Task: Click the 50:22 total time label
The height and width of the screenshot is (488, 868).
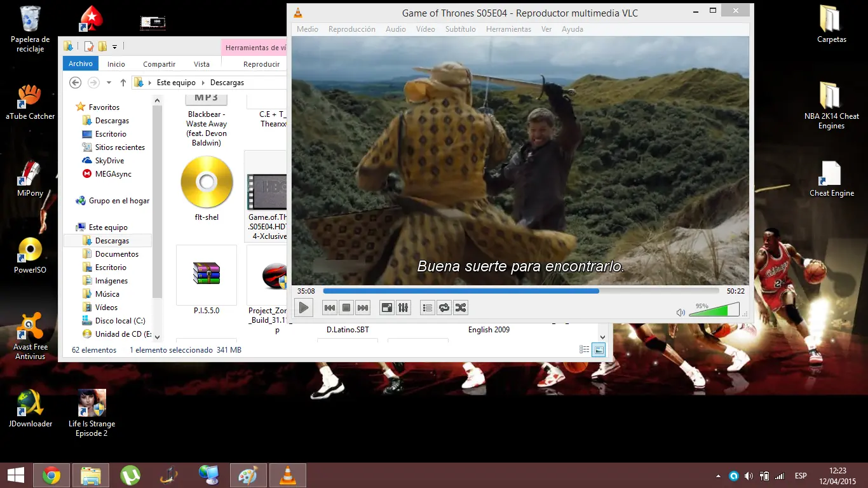Action: pos(736,291)
